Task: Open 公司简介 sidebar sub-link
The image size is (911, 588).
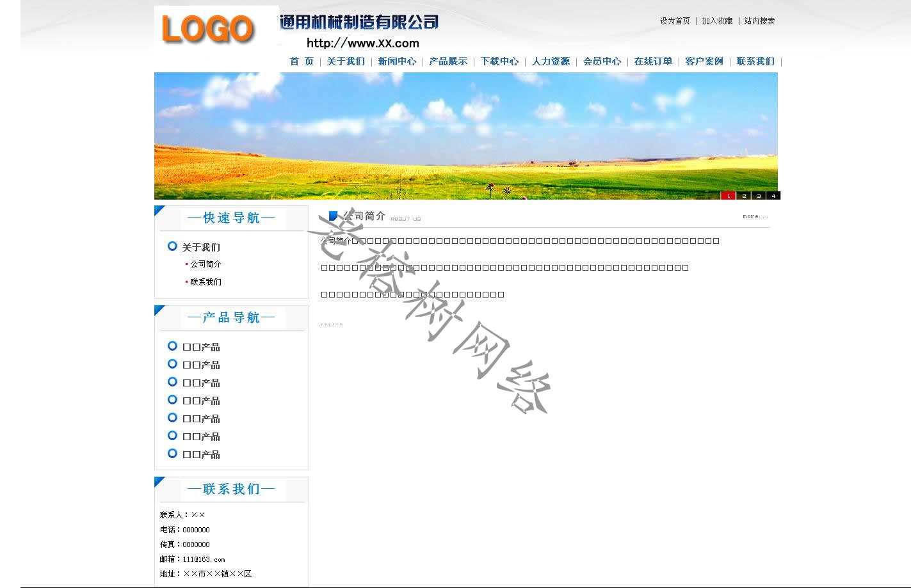Action: click(206, 264)
